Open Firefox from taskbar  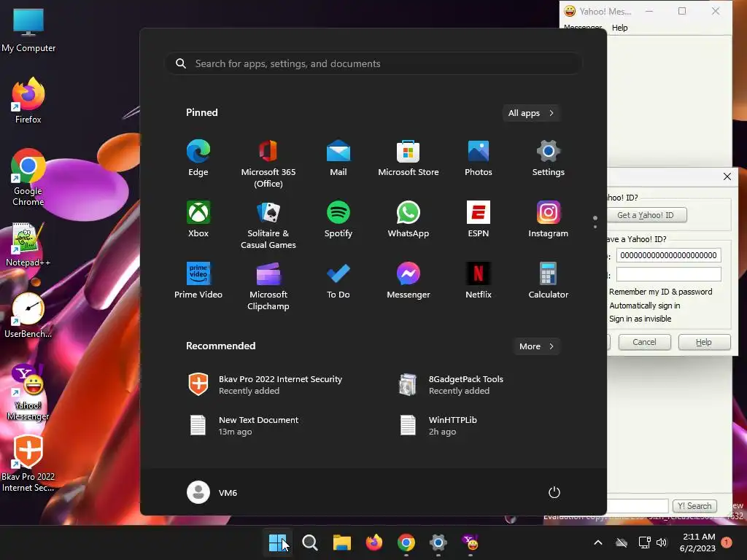tap(373, 542)
